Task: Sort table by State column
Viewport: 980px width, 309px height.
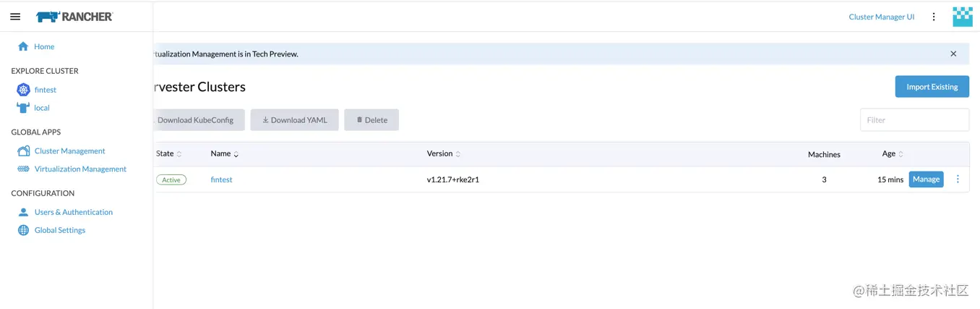Action: click(x=168, y=153)
